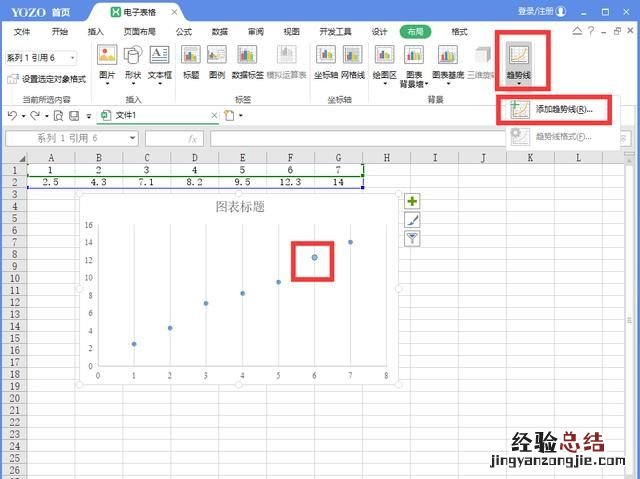This screenshot has height=479, width=640.
Task: Expand the redo history dropdown arrow
Action: point(47,116)
